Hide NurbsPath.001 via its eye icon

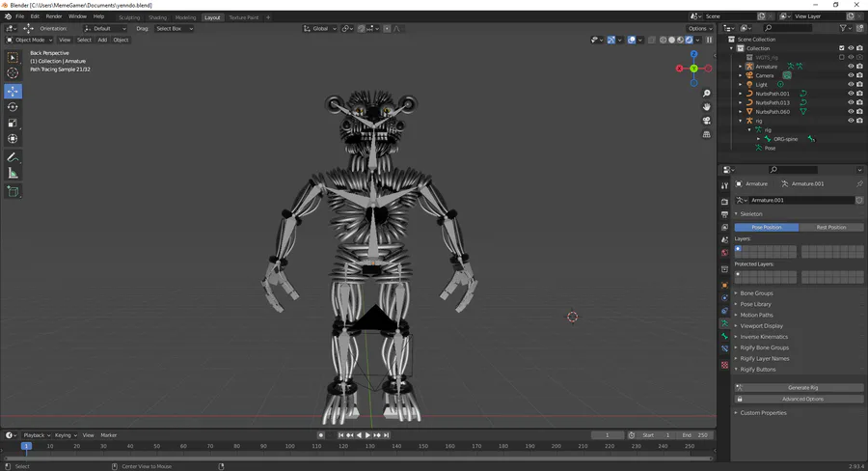click(x=851, y=94)
